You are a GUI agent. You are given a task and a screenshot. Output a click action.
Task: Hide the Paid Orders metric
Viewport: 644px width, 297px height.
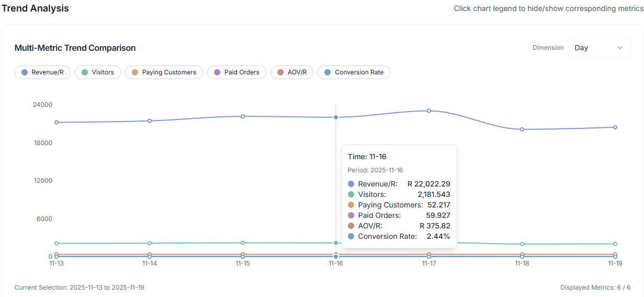[x=236, y=72]
